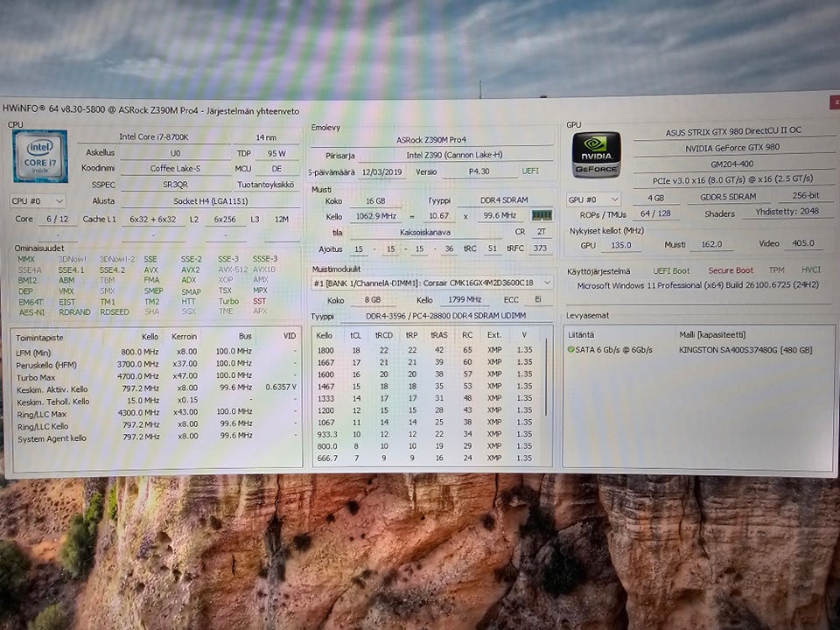Click the SR3QR SSPEC value

[175, 185]
